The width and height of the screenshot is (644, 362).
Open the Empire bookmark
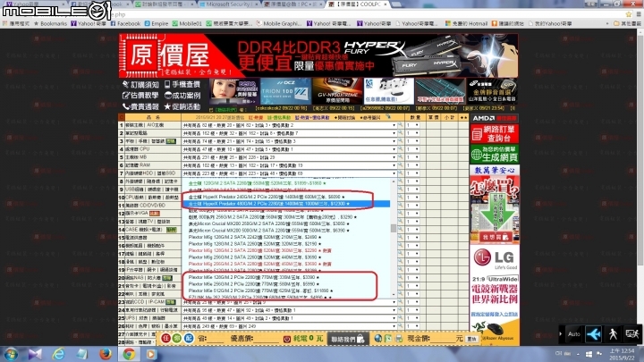point(157,23)
